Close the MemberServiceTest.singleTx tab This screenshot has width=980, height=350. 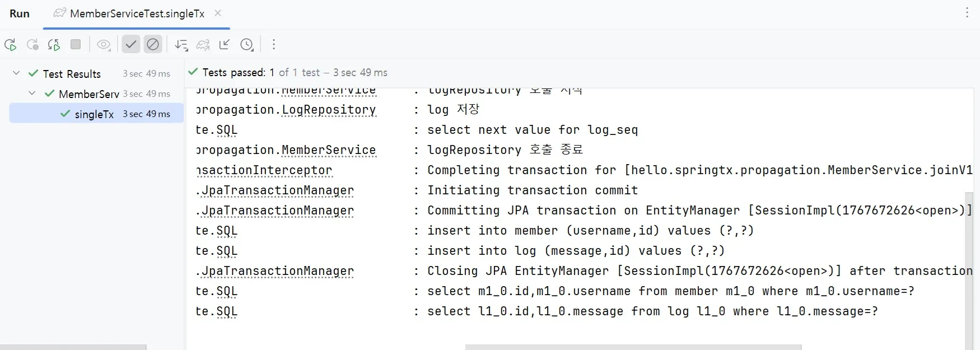tap(218, 13)
